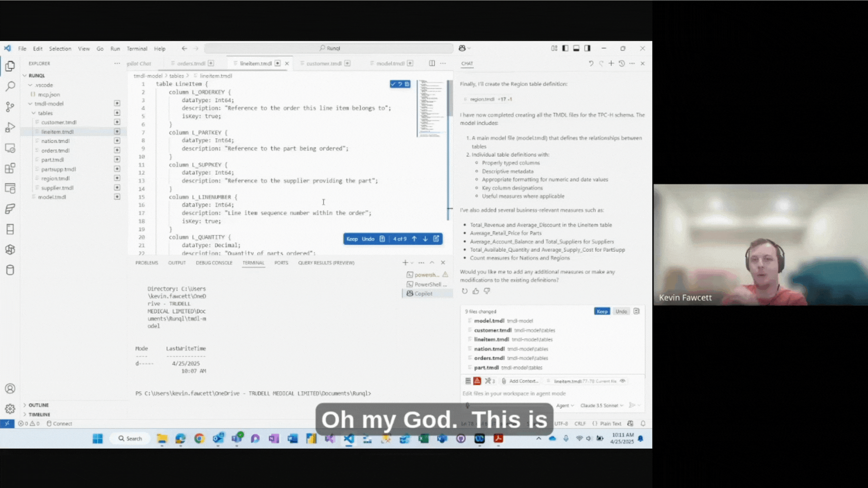The image size is (868, 488).
Task: Open Source Control view
Action: [10, 107]
